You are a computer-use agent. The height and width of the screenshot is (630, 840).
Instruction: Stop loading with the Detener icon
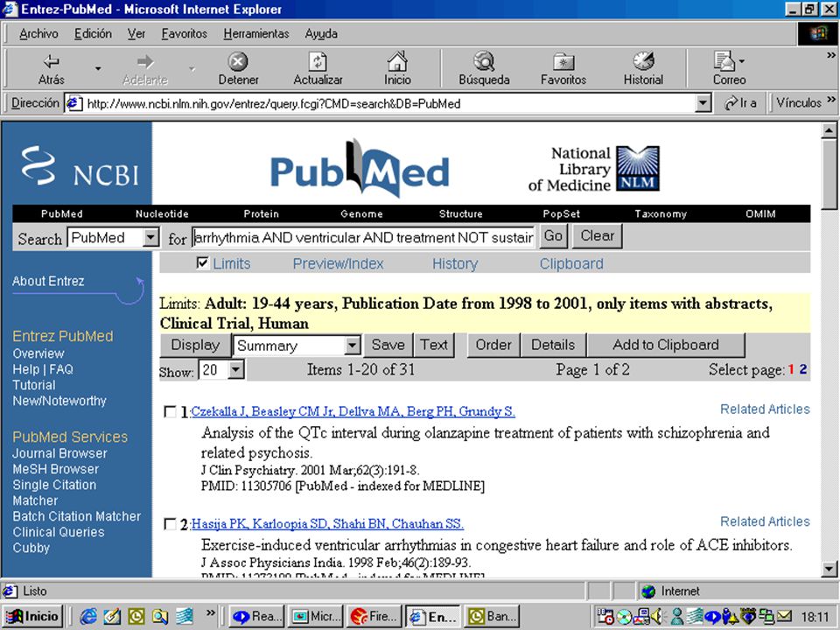[x=238, y=61]
